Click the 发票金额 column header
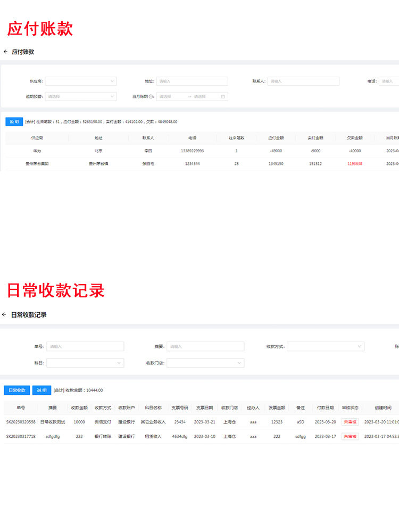The height and width of the screenshot is (532, 399). pos(277,408)
